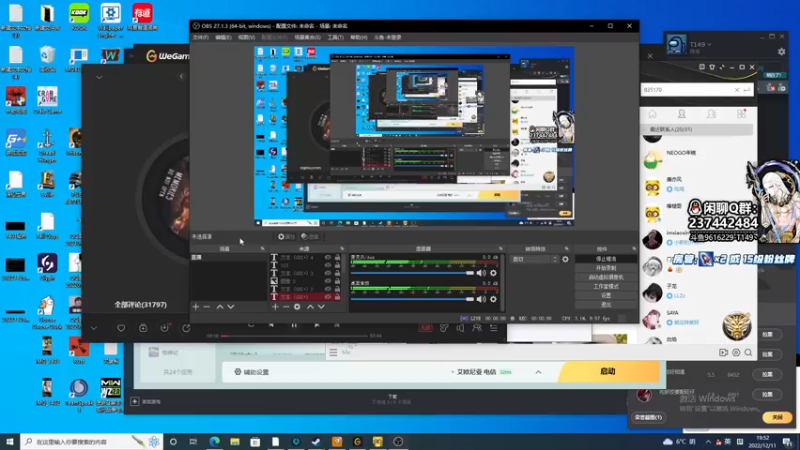Screen dimensions: 800x450
Task: Click the top chevron in music player
Action: click(x=99, y=77)
